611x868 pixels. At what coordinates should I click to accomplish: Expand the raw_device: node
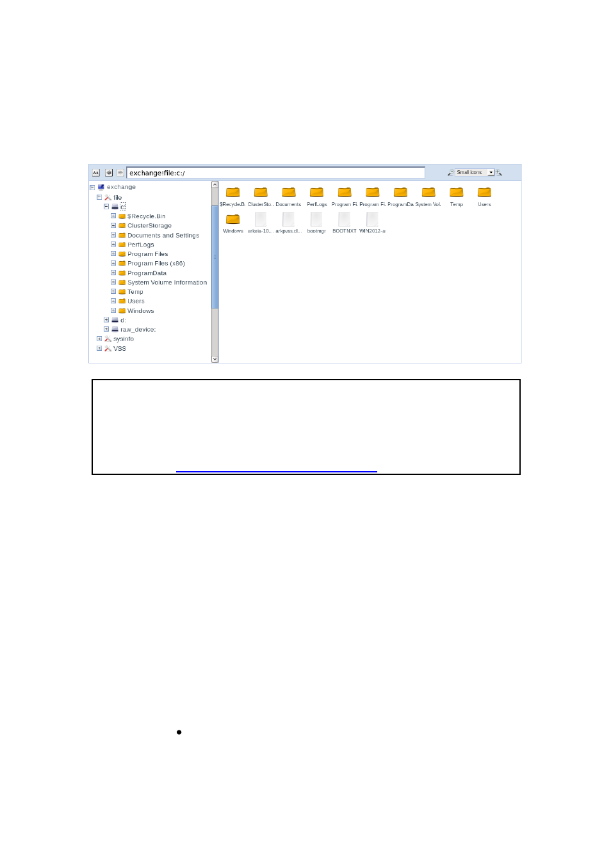106,329
